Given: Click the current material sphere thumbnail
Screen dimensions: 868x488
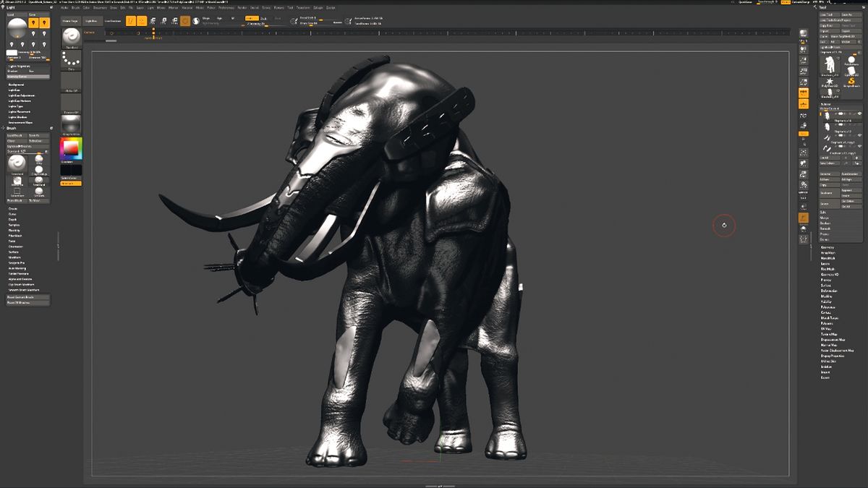Looking at the screenshot, I should click(x=71, y=123).
